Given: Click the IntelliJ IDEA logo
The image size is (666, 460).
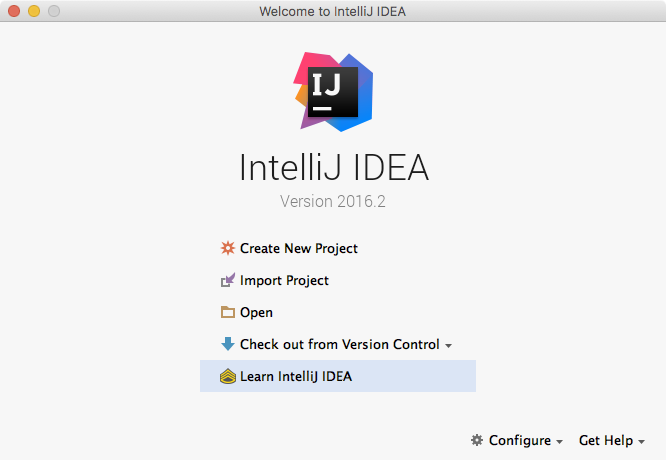Looking at the screenshot, I should click(333, 92).
